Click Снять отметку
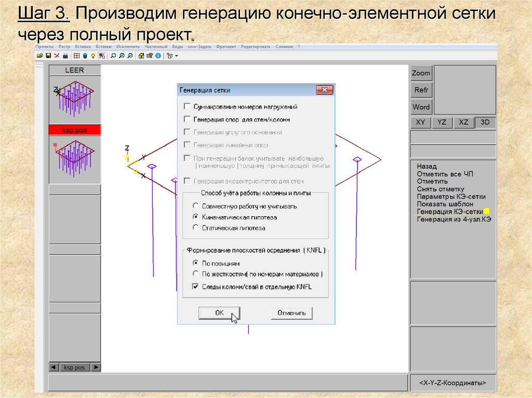The height and width of the screenshot is (398, 532). coord(441,189)
